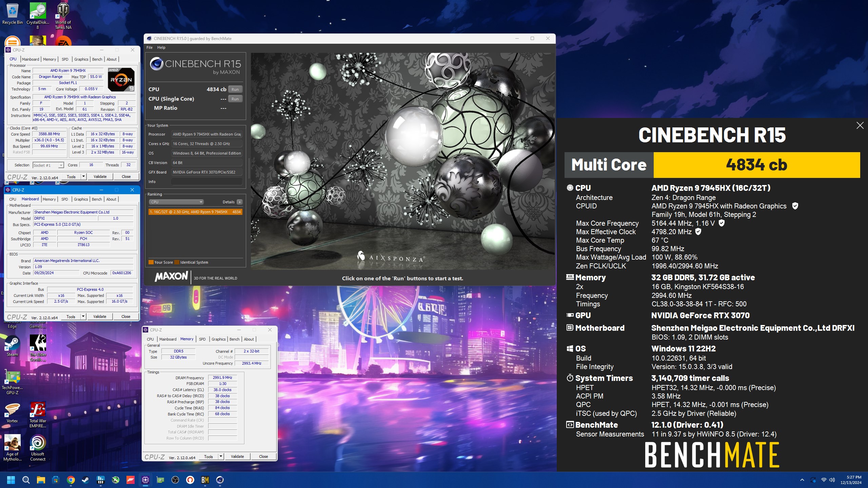Open Graphics tab in top CPU-Z window
This screenshot has height=488, width=868.
[x=81, y=59]
